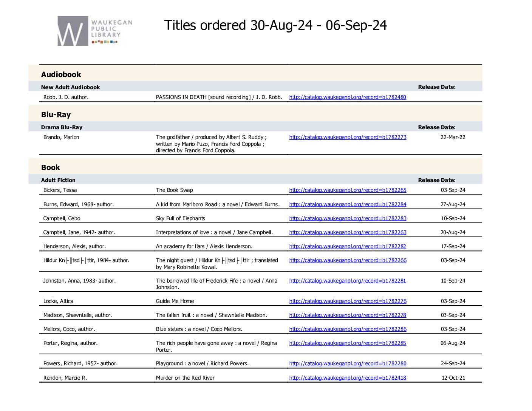Select author 'Mellors, Coco, author.'
Screen dimensions: 532x411
tap(69, 329)
